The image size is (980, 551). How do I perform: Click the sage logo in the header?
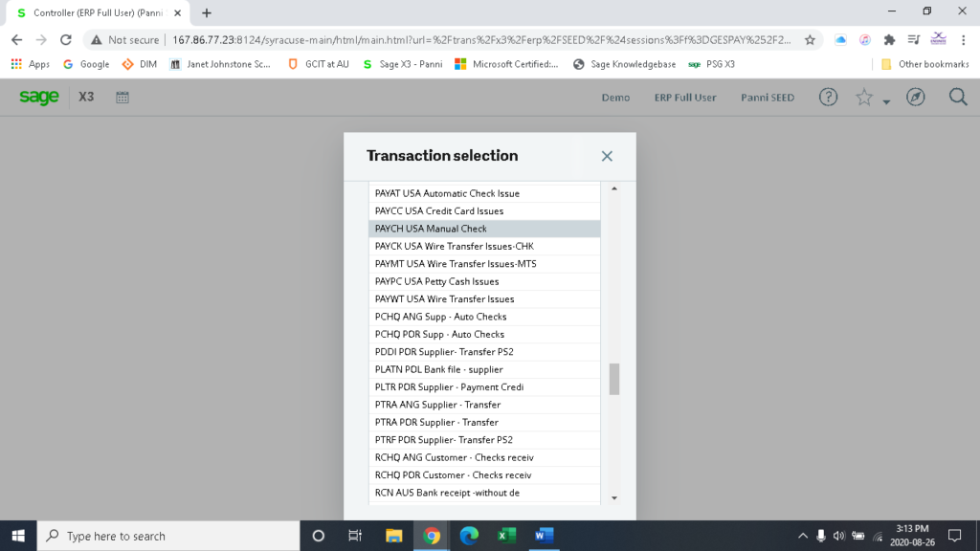click(x=37, y=97)
